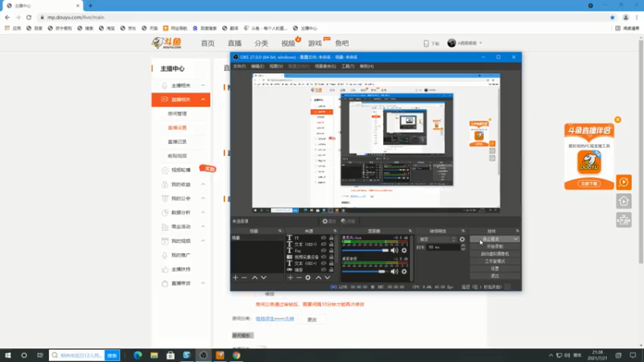Lock the last source in the list
Image resolution: width=644 pixels, height=362 pixels.
(331, 270)
